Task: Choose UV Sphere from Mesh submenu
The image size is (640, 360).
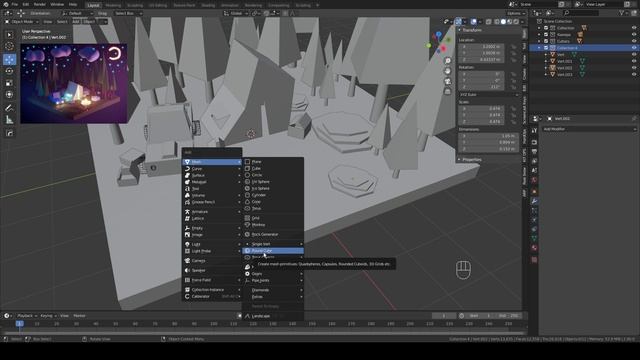Action: tap(273, 182)
